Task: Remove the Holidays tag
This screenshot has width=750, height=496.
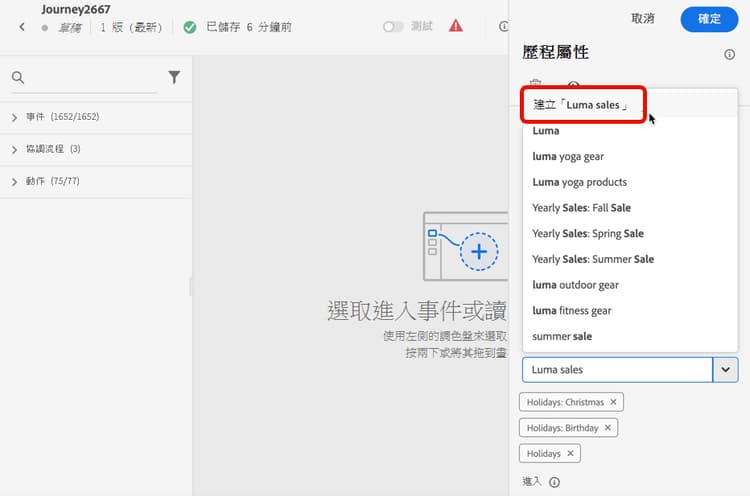Action: click(570, 453)
